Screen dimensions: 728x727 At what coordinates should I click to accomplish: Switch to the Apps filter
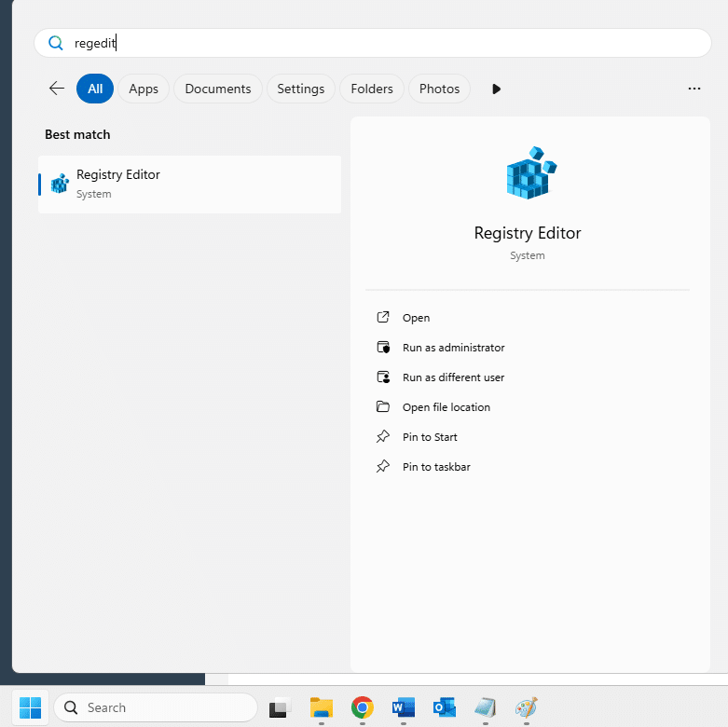click(144, 89)
